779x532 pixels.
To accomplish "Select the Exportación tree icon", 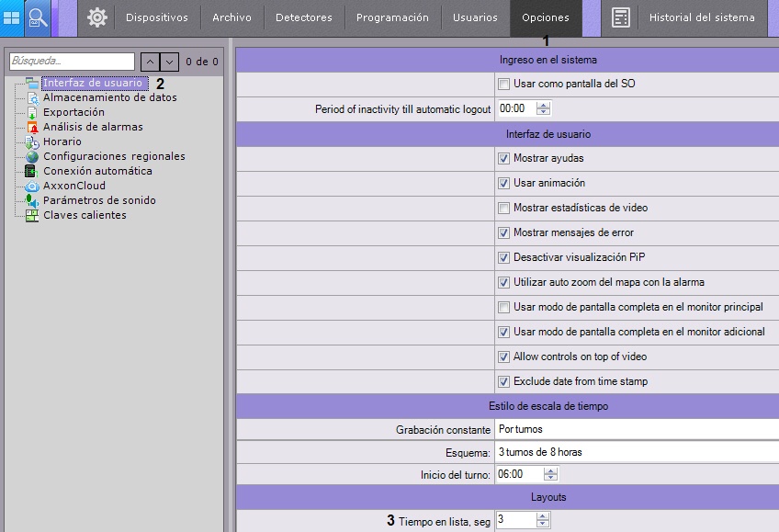I will [32, 112].
